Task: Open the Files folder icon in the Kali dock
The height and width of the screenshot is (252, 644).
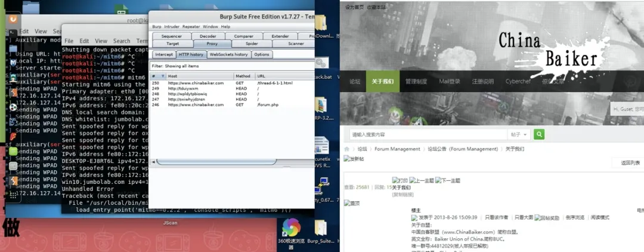Action: pyautogui.click(x=13, y=48)
